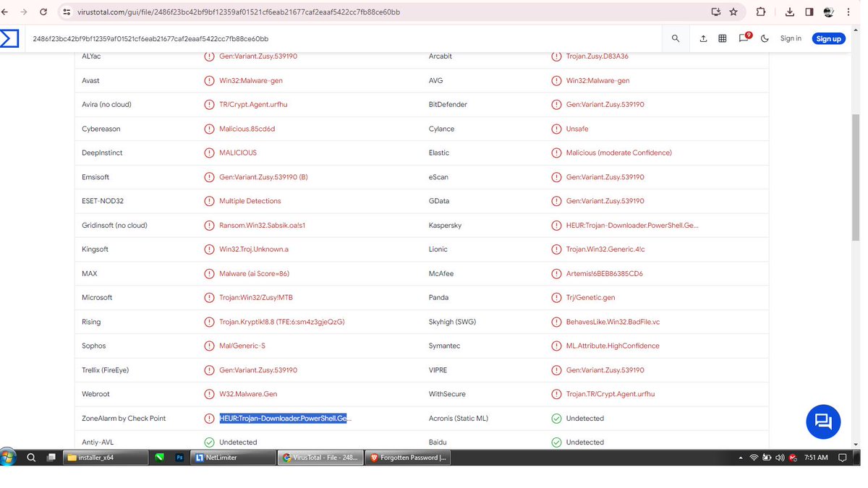Click the Windows Start button
868x488 pixels.
pos(8,458)
